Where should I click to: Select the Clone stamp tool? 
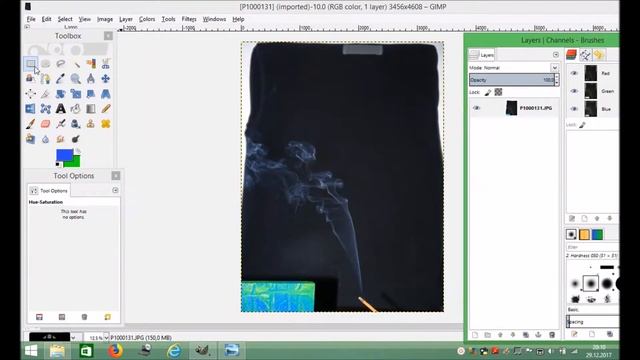click(x=91, y=124)
